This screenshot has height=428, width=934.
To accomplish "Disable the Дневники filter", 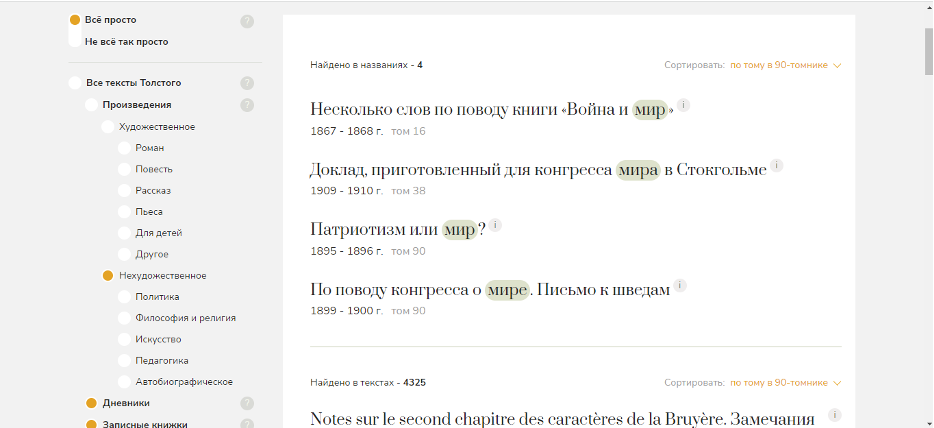I will [x=91, y=403].
